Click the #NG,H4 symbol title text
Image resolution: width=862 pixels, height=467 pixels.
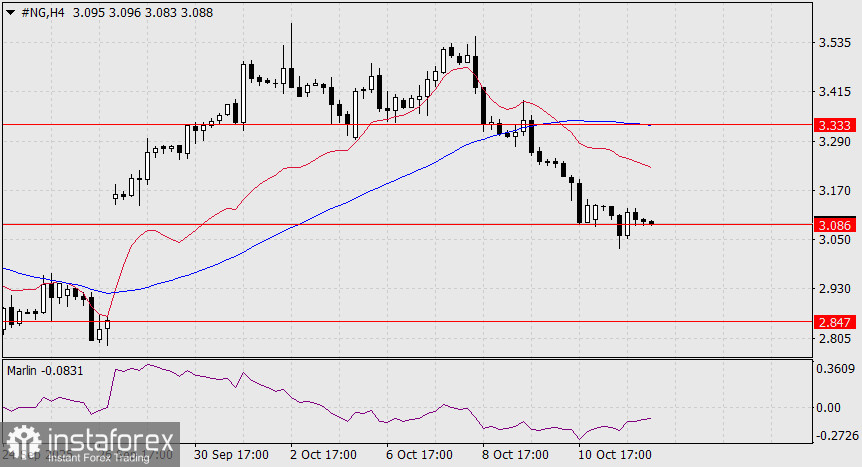pyautogui.click(x=43, y=12)
